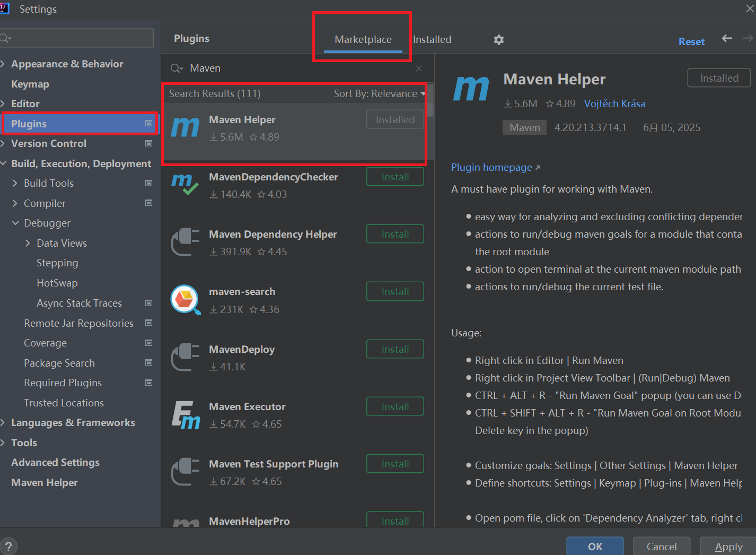Click the back navigation arrow icon
Viewport: 756px width, 555px height.
(x=727, y=38)
